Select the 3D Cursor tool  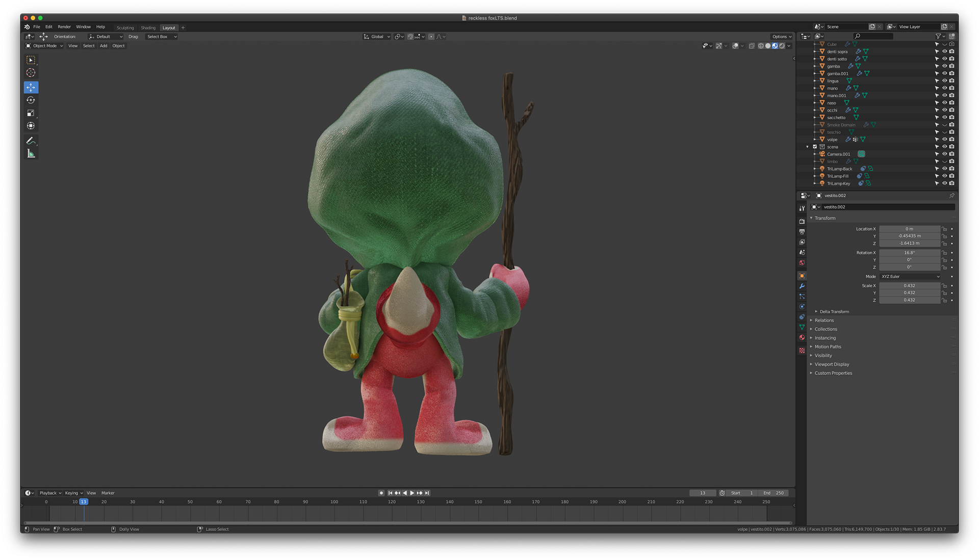point(31,73)
